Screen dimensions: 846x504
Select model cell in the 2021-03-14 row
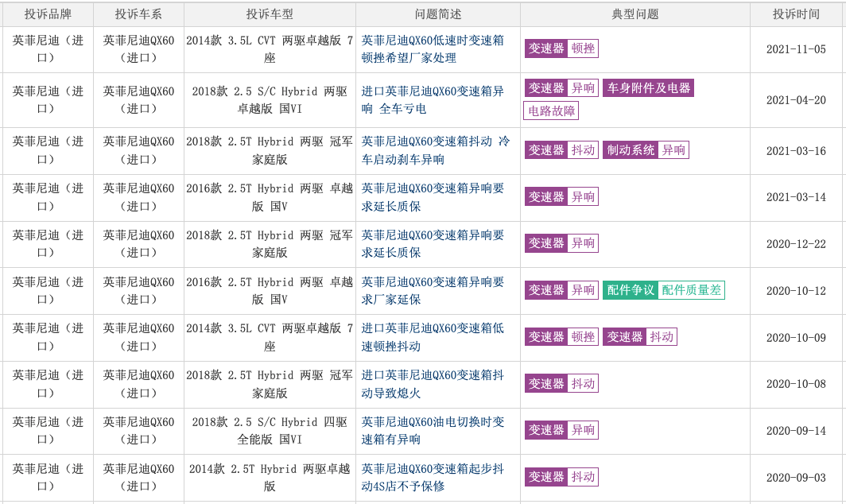270,197
